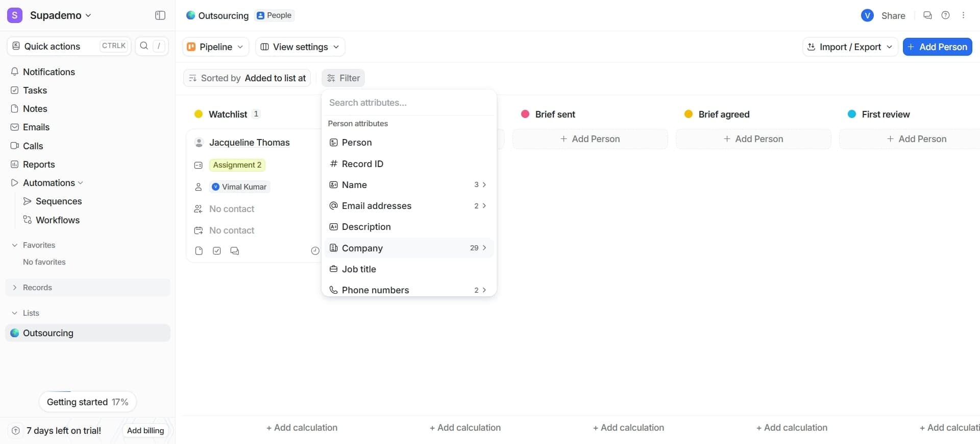Open the search magnifier icon
Viewport: 980px width, 444px height.
[x=144, y=46]
